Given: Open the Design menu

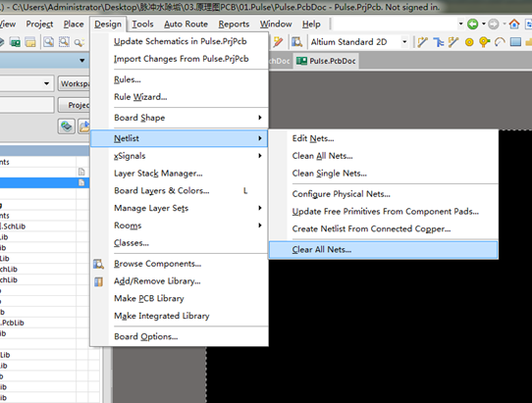Looking at the screenshot, I should (x=108, y=25).
